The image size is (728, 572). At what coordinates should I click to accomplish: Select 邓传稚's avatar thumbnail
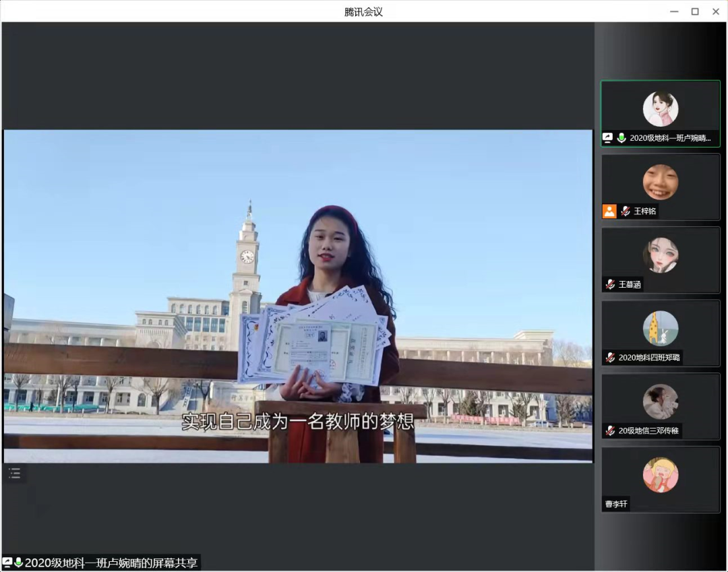click(x=660, y=402)
